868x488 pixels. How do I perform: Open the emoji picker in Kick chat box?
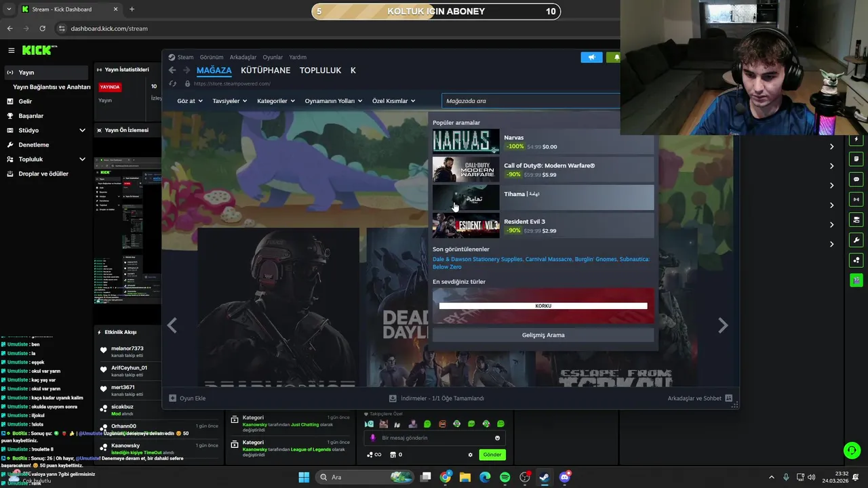pyautogui.click(x=497, y=438)
